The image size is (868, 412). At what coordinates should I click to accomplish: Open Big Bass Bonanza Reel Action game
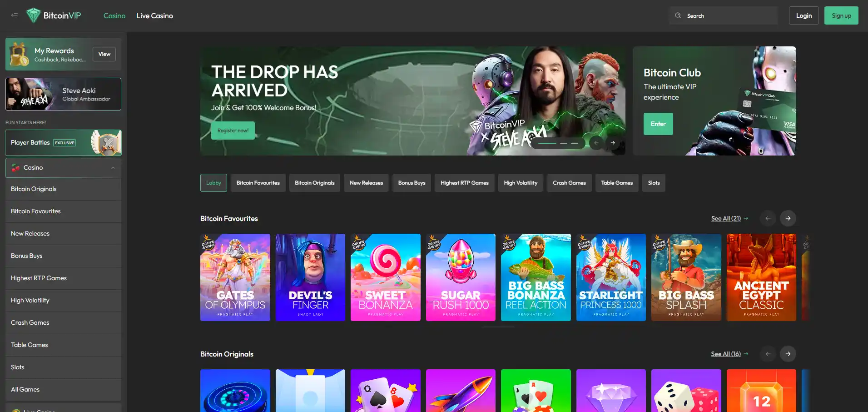[x=536, y=277]
